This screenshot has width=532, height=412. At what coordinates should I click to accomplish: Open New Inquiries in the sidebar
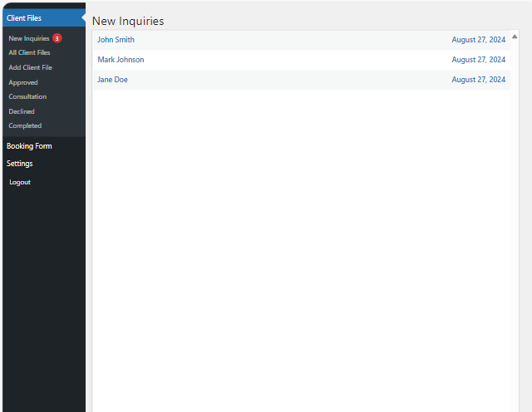click(29, 38)
